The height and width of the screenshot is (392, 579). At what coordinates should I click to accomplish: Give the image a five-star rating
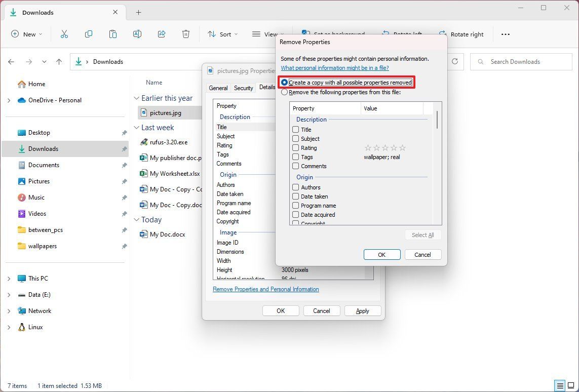tap(403, 147)
